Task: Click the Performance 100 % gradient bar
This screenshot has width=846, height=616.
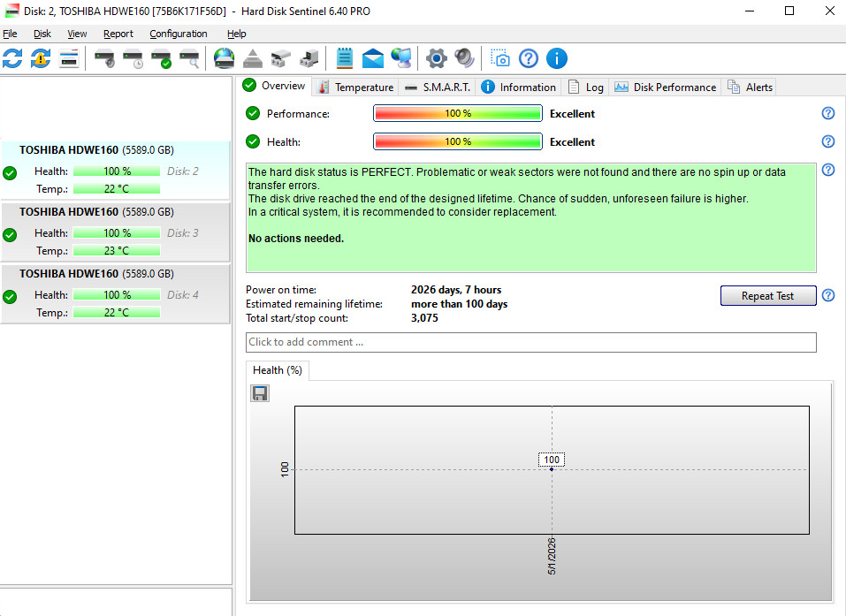Action: pyautogui.click(x=458, y=113)
